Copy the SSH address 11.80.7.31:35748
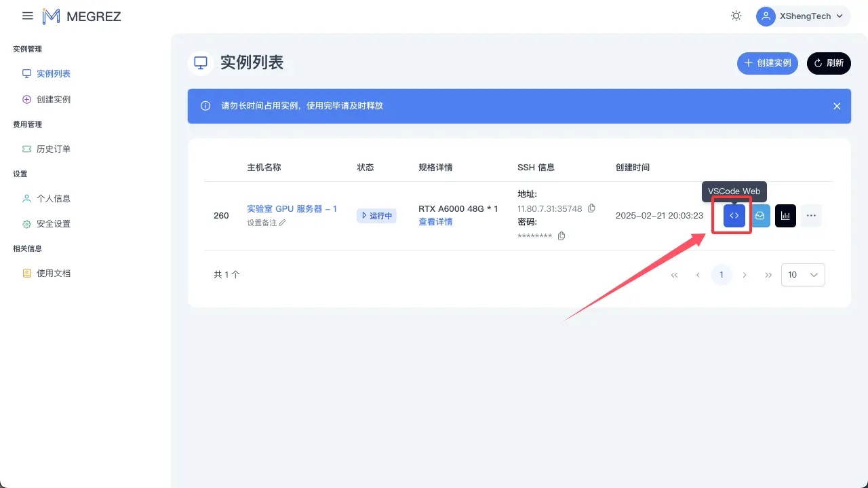Viewport: 868px width, 488px height. point(591,208)
